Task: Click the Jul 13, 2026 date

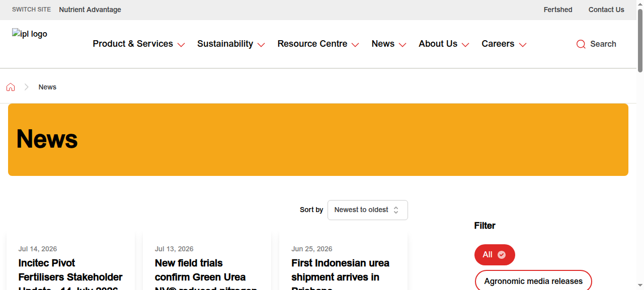Action: coord(174,249)
